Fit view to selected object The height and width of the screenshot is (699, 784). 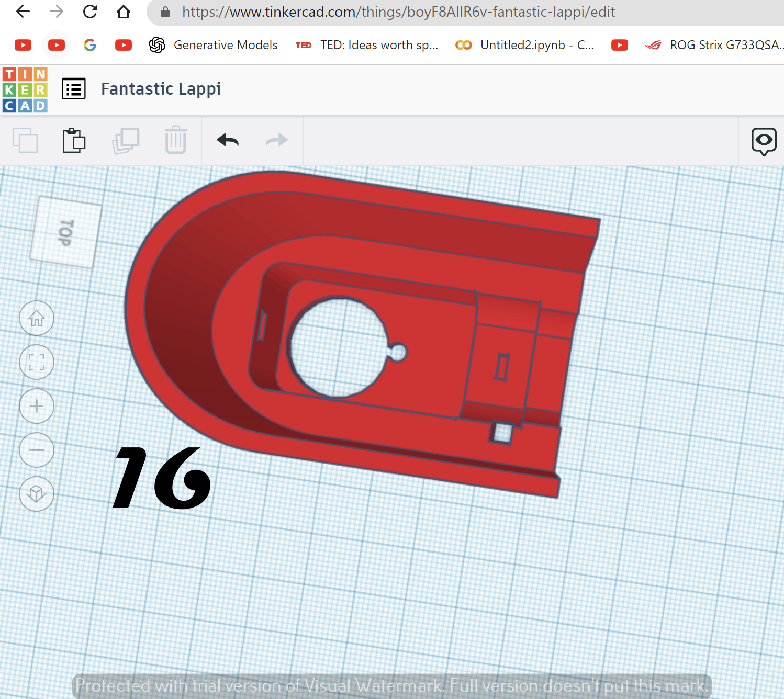[36, 362]
